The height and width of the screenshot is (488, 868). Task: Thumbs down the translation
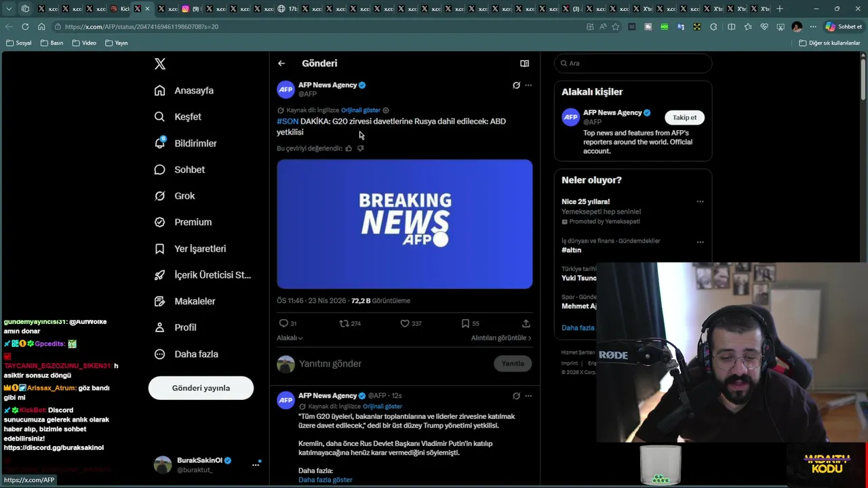pyautogui.click(x=360, y=148)
